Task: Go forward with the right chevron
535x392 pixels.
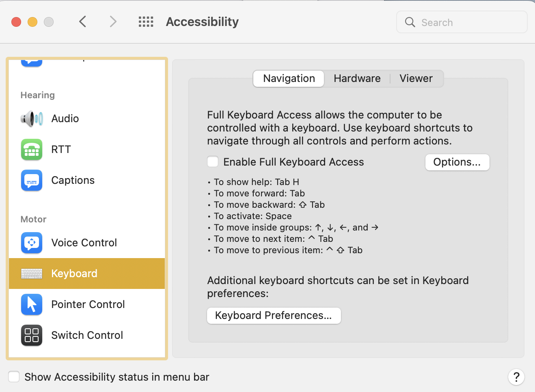Action: pyautogui.click(x=113, y=22)
